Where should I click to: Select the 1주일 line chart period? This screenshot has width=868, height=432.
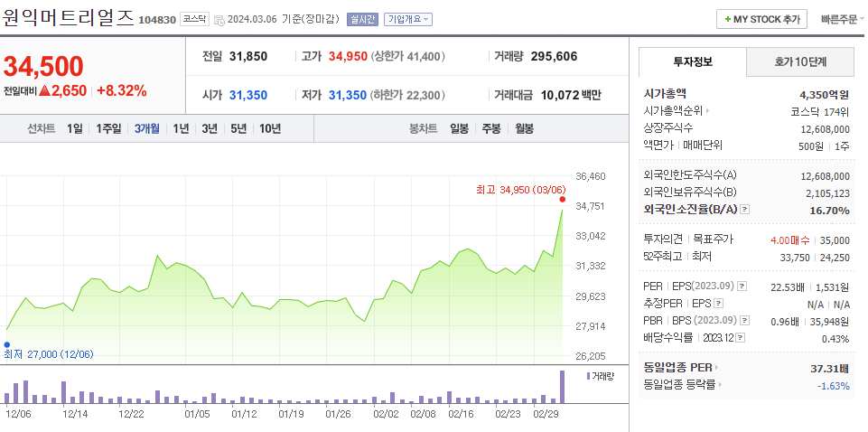(x=108, y=129)
